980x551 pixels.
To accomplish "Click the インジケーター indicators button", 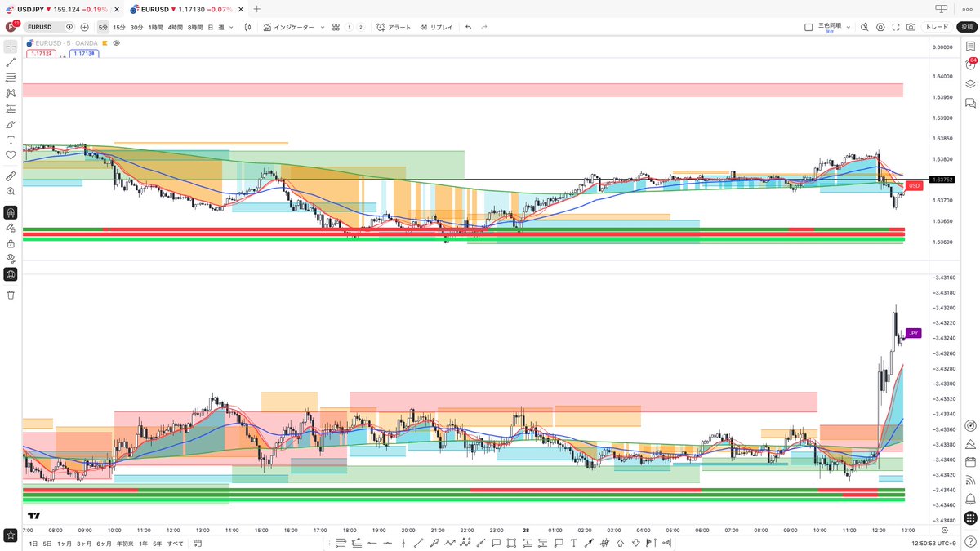I will point(288,27).
